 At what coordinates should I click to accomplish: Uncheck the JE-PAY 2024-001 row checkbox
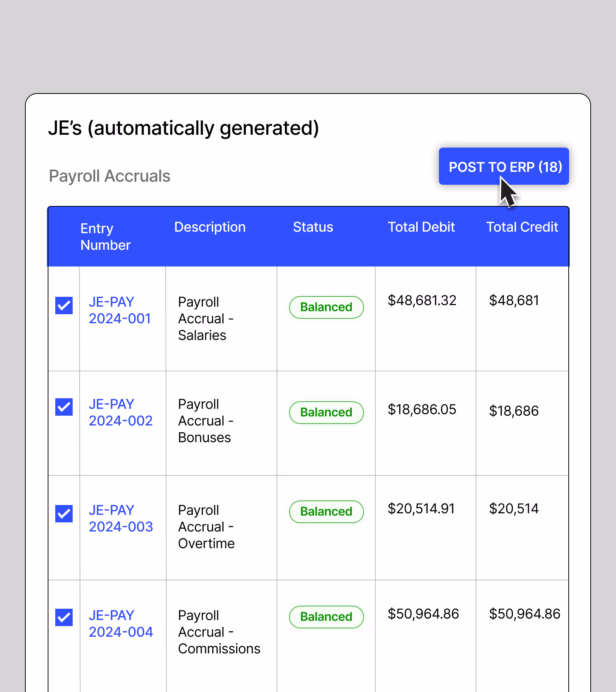click(x=64, y=305)
